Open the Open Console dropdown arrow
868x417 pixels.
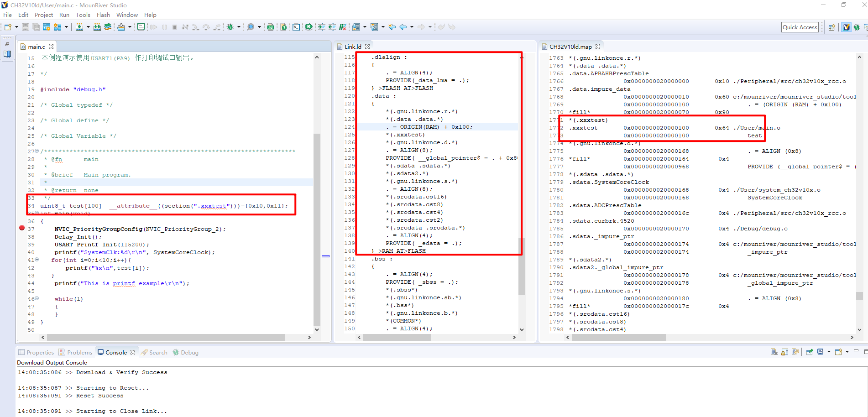pyautogui.click(x=847, y=352)
